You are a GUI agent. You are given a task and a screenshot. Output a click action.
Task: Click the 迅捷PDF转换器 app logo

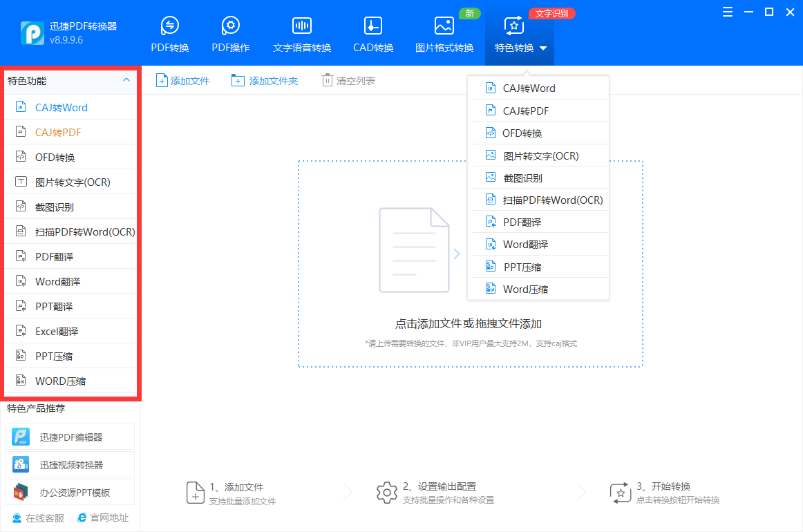point(32,32)
